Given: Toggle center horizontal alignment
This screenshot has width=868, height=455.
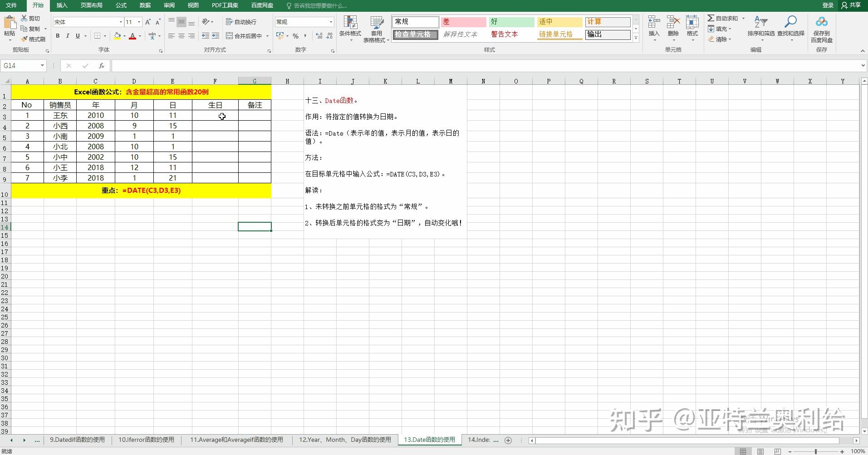Looking at the screenshot, I should pos(181,36).
